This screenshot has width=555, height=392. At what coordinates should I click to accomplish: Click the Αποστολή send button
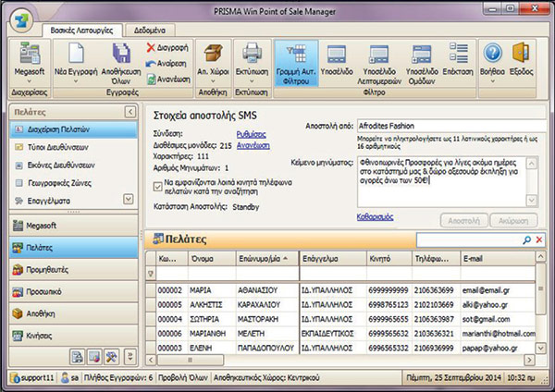pyautogui.click(x=464, y=221)
